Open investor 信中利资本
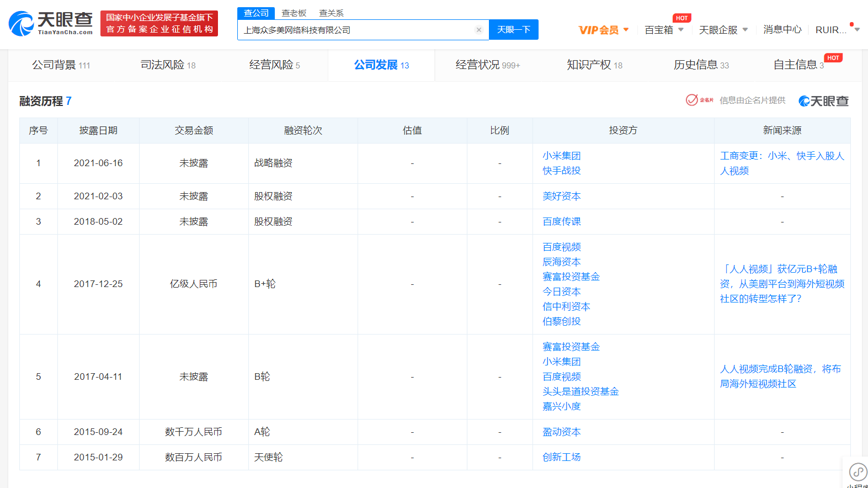This screenshot has height=488, width=868. pyautogui.click(x=566, y=306)
